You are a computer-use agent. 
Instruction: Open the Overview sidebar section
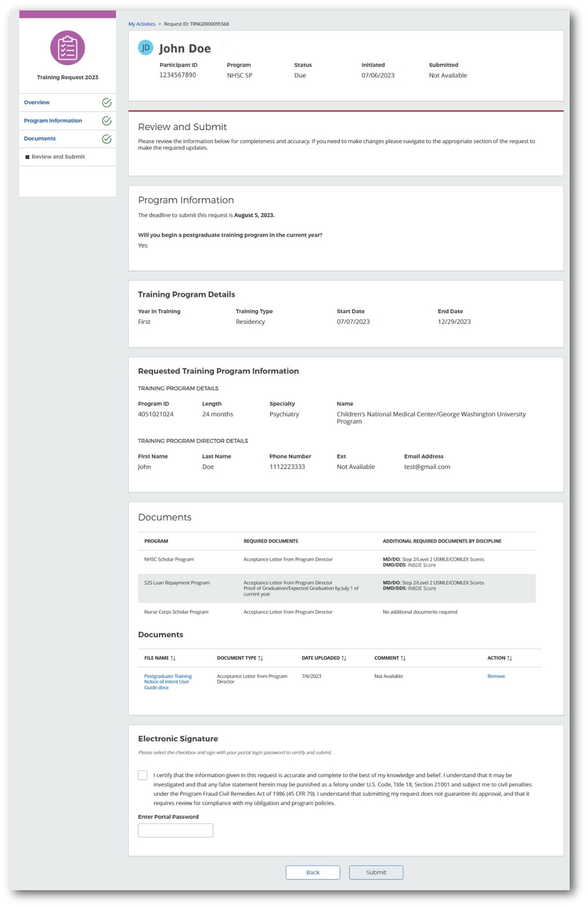click(x=37, y=103)
